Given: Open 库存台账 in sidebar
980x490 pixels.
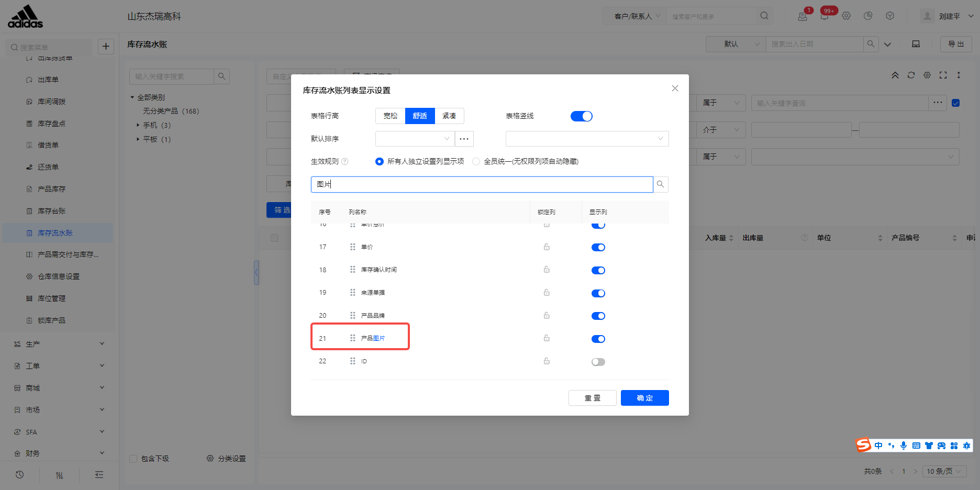Looking at the screenshot, I should tap(52, 211).
